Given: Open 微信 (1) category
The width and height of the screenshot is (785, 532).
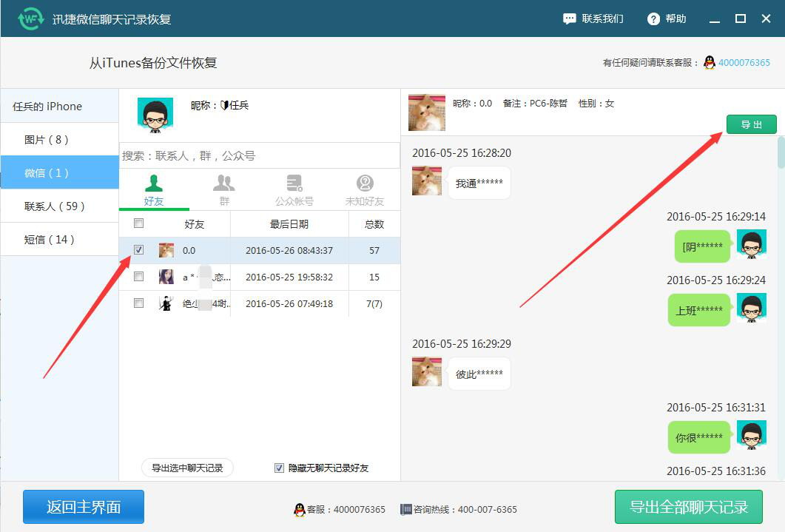Looking at the screenshot, I should point(60,172).
